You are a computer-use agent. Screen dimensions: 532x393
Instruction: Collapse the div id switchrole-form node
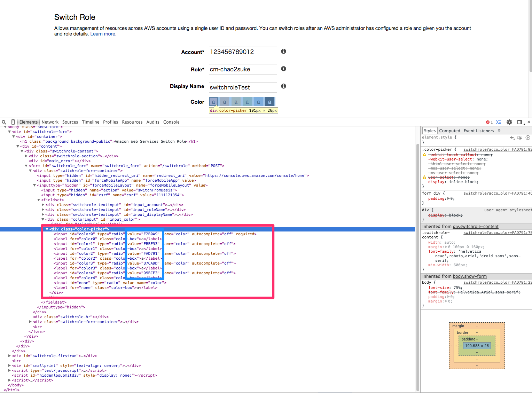tap(9, 132)
